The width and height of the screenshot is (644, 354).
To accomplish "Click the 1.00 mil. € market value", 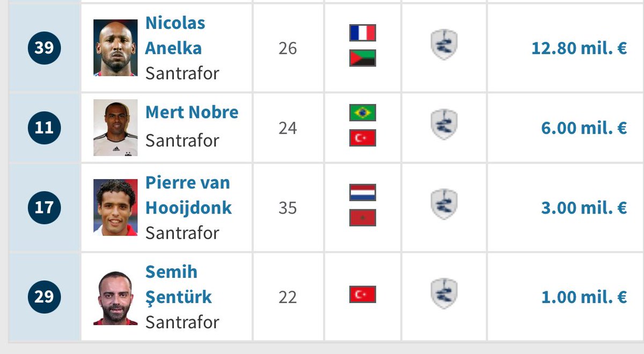I will (x=584, y=297).
